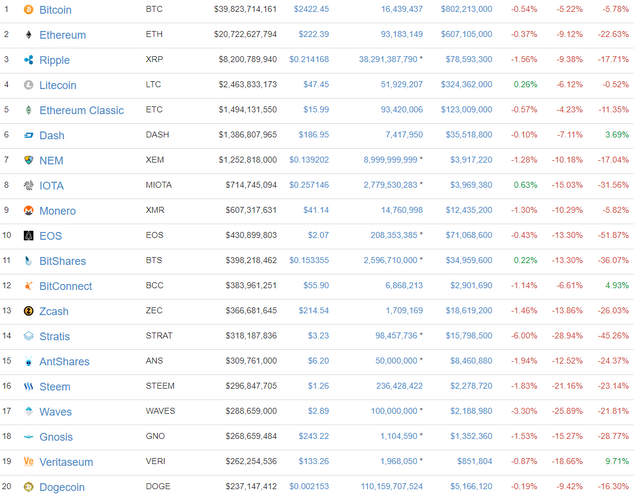Click the Litecoin logo icon

click(29, 85)
